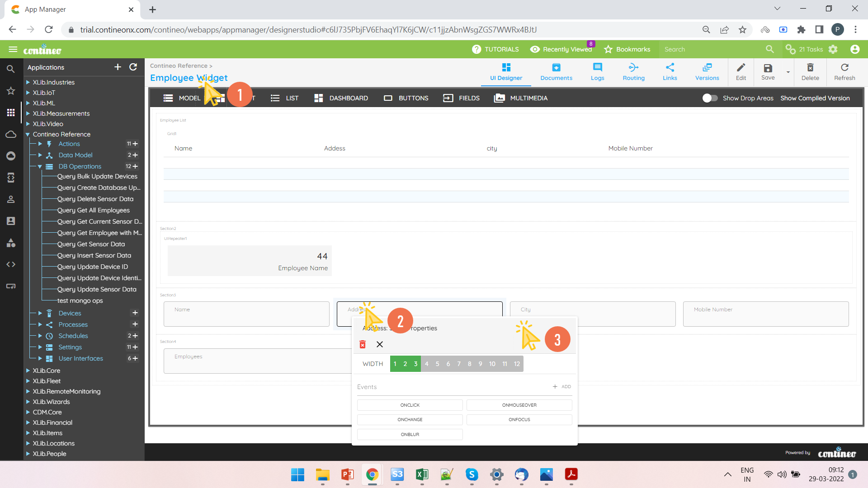Click the Mobile Number input field
Viewport: 868px width, 488px height.
click(765, 314)
